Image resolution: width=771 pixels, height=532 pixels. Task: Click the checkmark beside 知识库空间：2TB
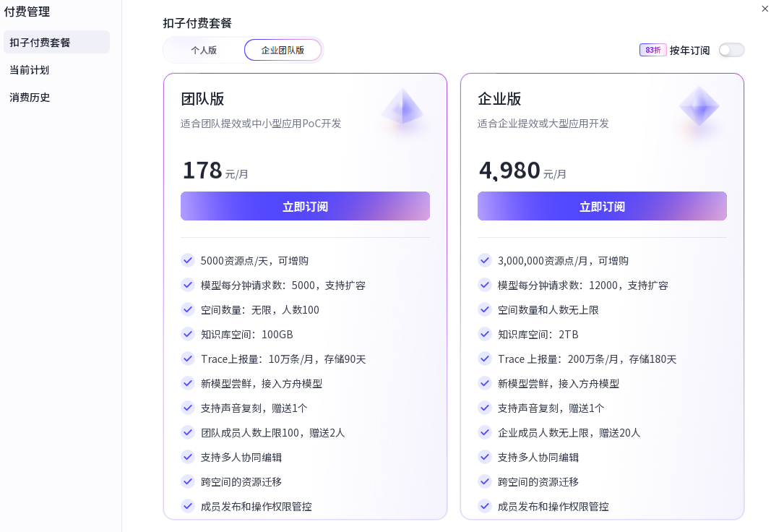click(x=485, y=334)
